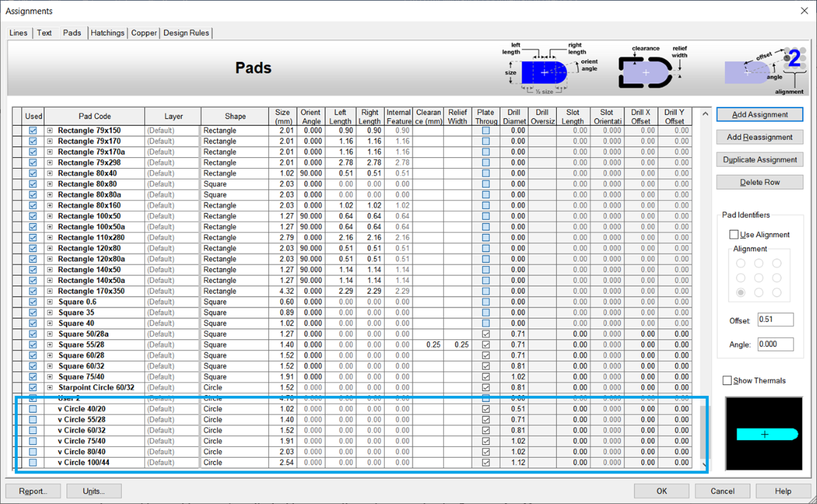Screen dimensions: 817x504
Task: Open the Hatchings tab
Action: click(108, 33)
